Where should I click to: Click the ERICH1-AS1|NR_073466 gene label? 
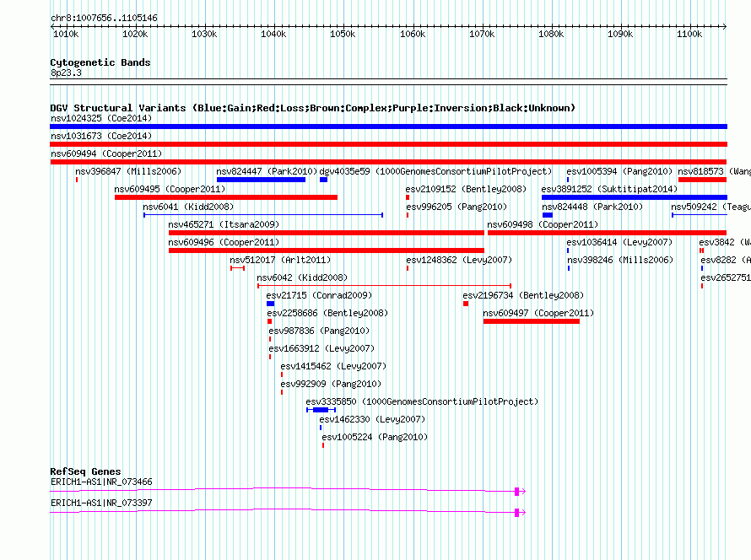(101, 482)
